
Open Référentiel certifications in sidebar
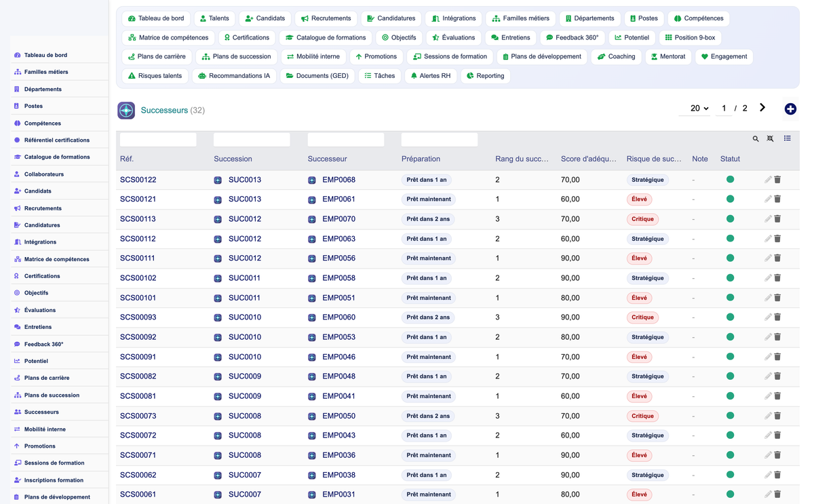[57, 140]
